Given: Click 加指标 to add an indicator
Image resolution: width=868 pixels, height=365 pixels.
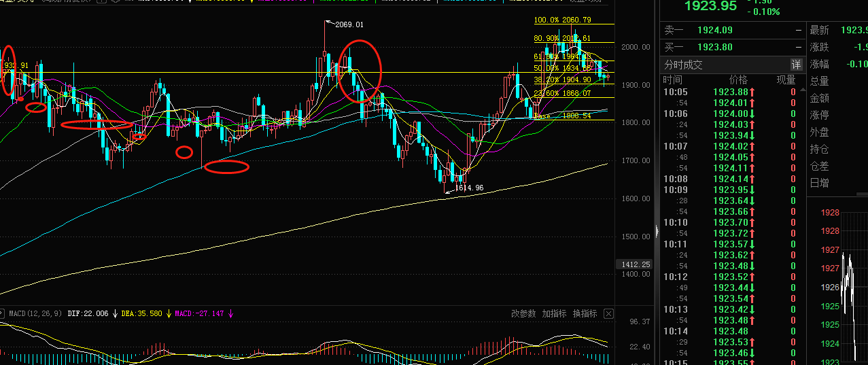Looking at the screenshot, I should [x=554, y=314].
